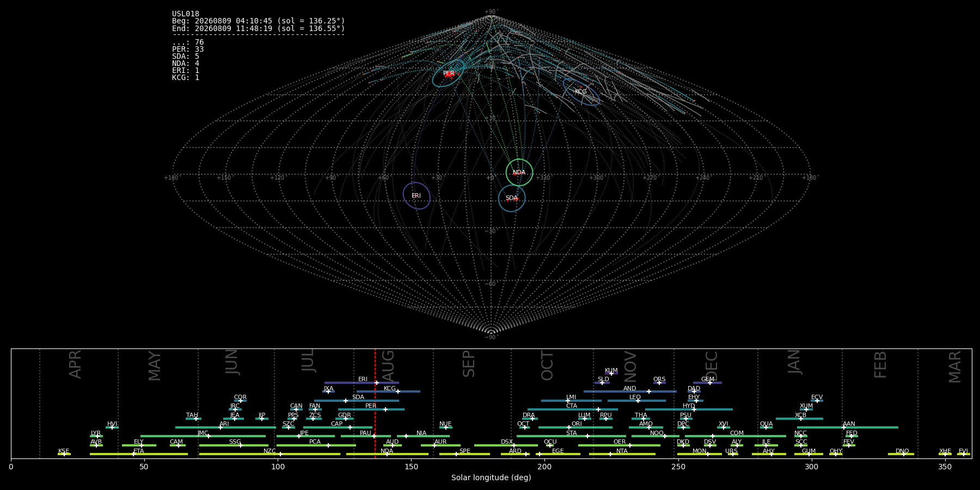Click the URS shower label in the timeline

click(731, 451)
